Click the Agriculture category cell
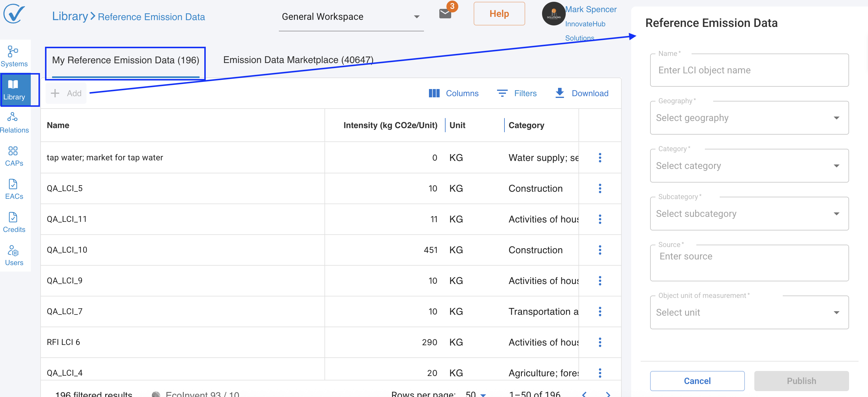Image resolution: width=868 pixels, height=397 pixels. [543, 373]
